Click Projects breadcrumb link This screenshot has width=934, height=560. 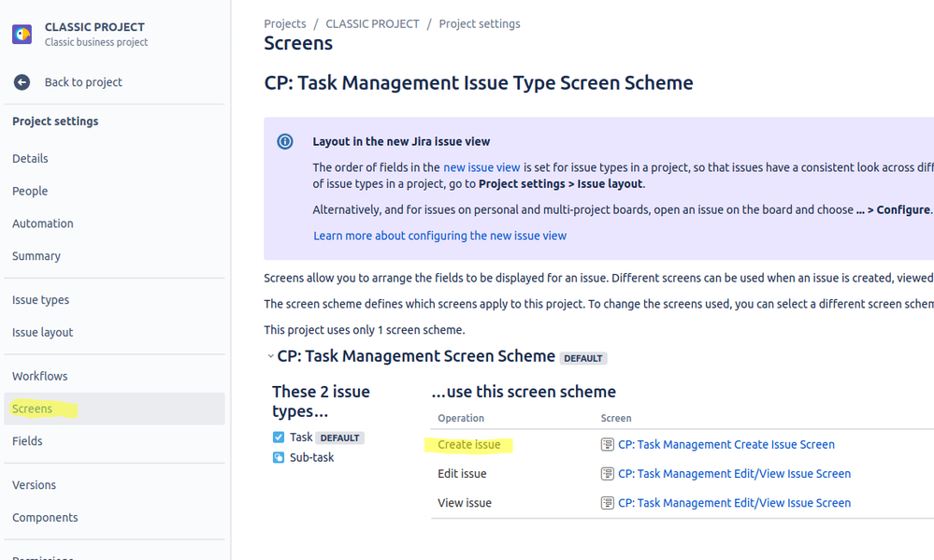[285, 23]
